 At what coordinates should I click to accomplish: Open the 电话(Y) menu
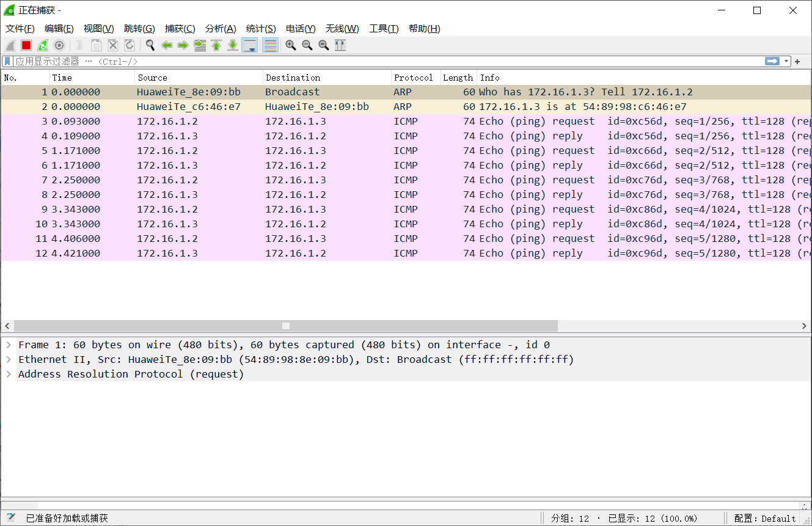301,29
